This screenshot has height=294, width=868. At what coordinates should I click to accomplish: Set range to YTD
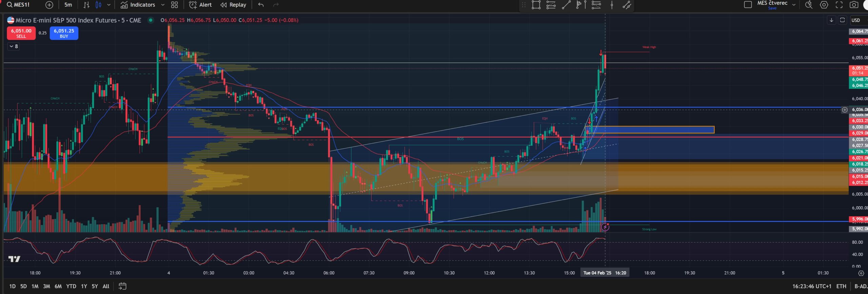point(71,286)
